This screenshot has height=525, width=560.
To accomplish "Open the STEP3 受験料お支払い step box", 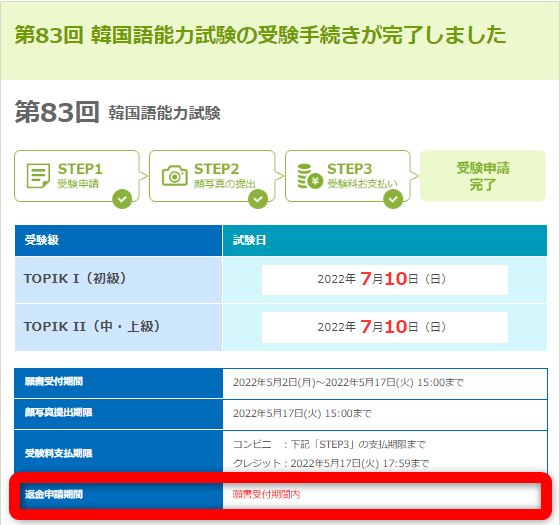I will [348, 176].
